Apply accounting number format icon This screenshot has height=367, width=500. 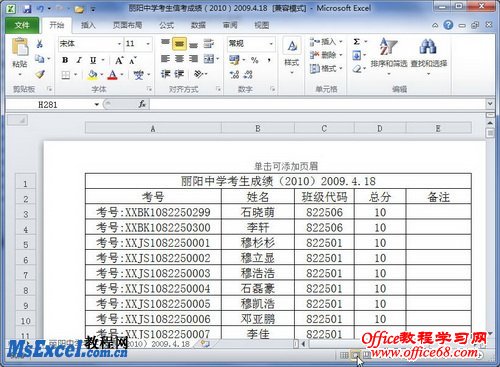pyautogui.click(x=234, y=60)
